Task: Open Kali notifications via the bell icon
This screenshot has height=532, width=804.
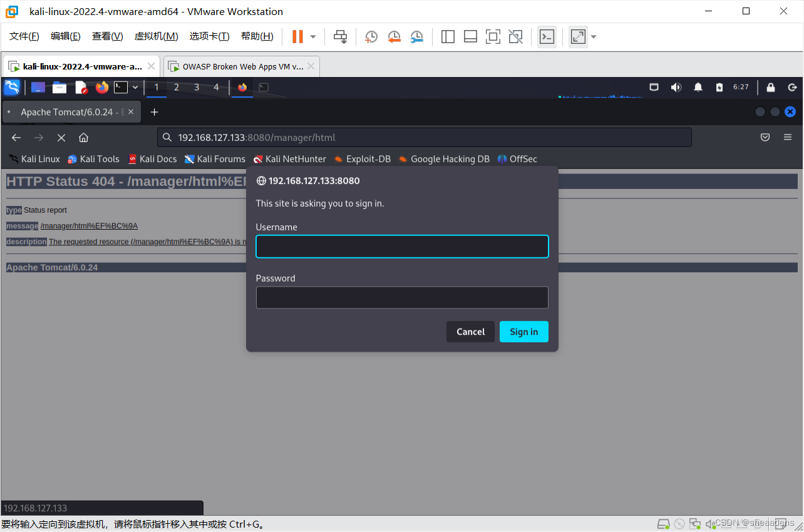Action: (x=698, y=87)
